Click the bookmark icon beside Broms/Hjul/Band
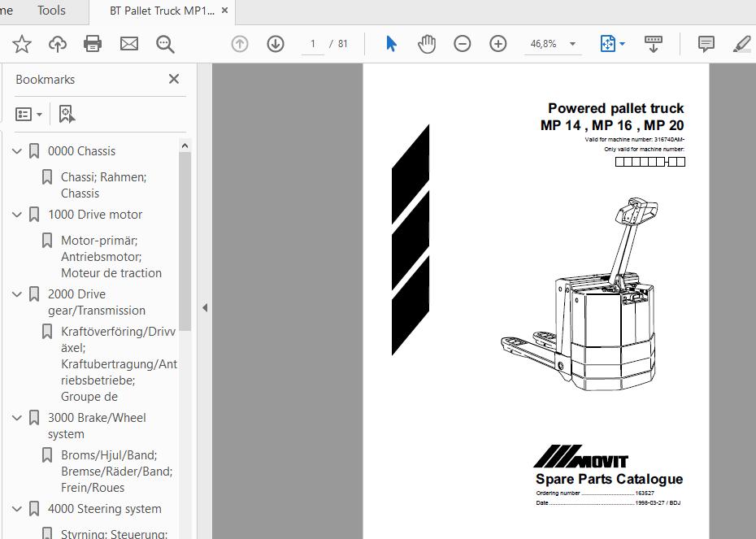This screenshot has height=539, width=756. click(x=47, y=454)
